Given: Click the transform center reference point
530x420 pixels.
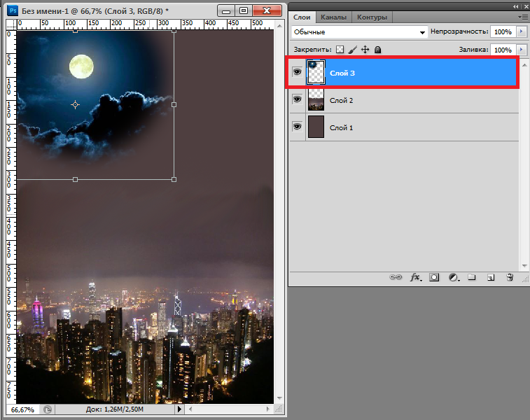Looking at the screenshot, I should click(x=75, y=105).
